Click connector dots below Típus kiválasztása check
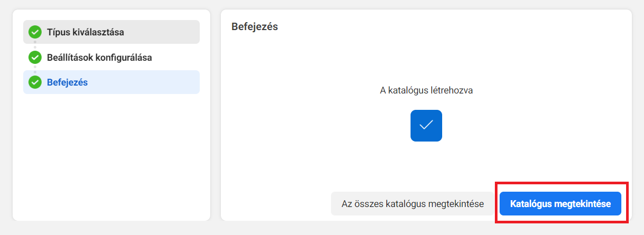644x235 pixels. pyautogui.click(x=35, y=44)
